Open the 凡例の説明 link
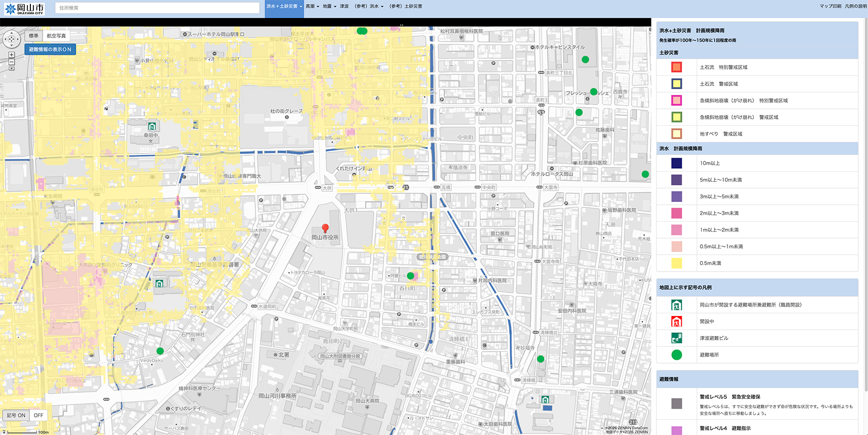Screen dimensions: 868x435 (856, 7)
